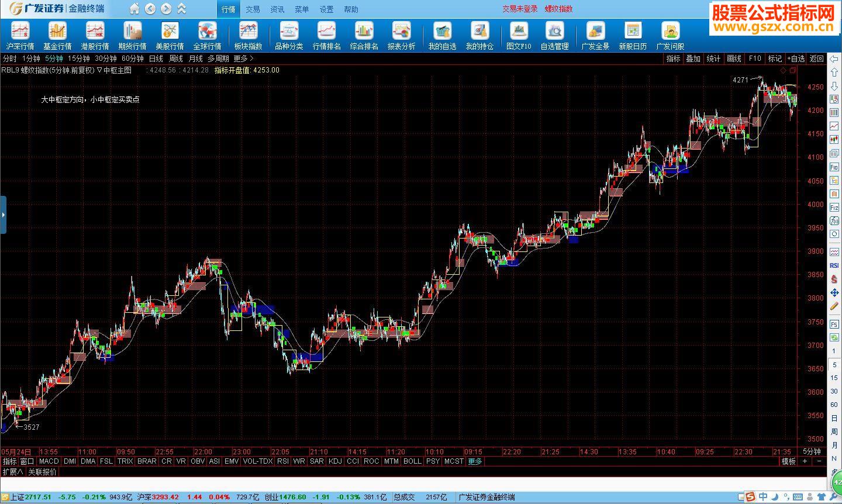The image size is (842, 504).
Task: Open 期货行情 futures quotes
Action: click(x=132, y=36)
